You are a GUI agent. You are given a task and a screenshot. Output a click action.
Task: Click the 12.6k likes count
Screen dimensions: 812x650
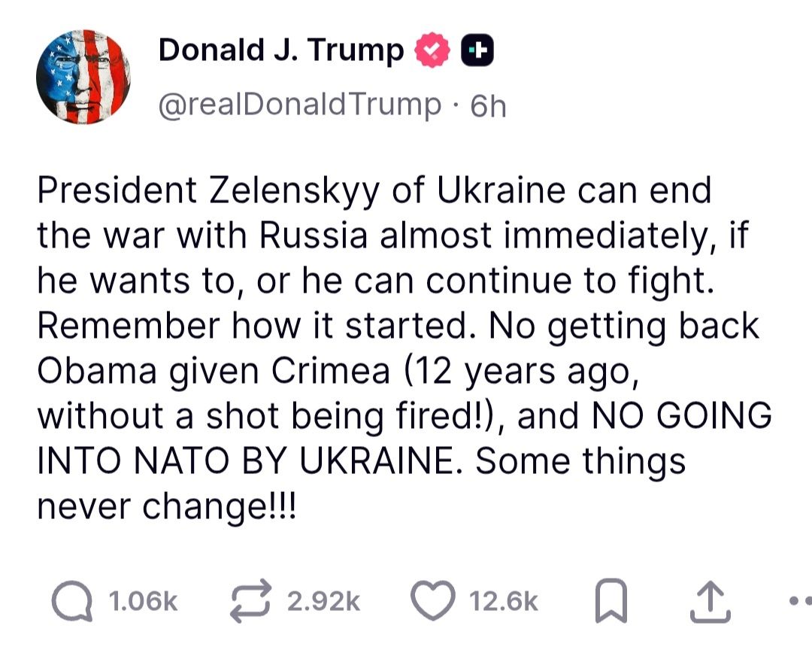(504, 602)
